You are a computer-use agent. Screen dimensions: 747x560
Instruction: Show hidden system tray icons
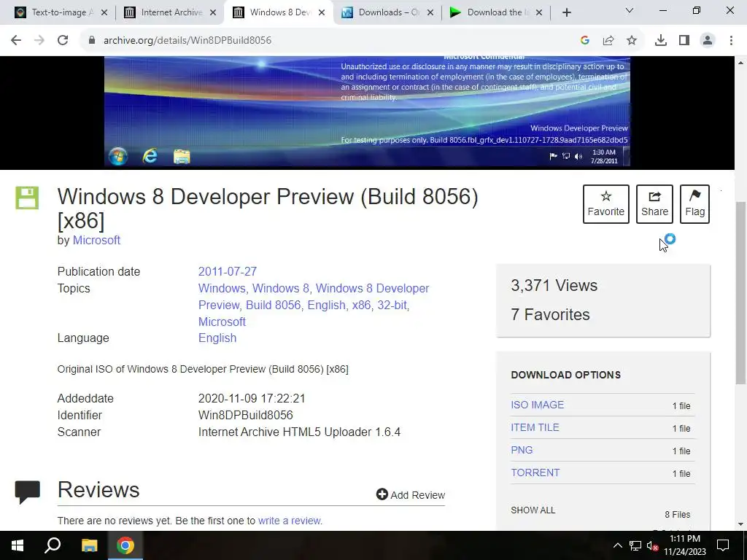(617, 545)
